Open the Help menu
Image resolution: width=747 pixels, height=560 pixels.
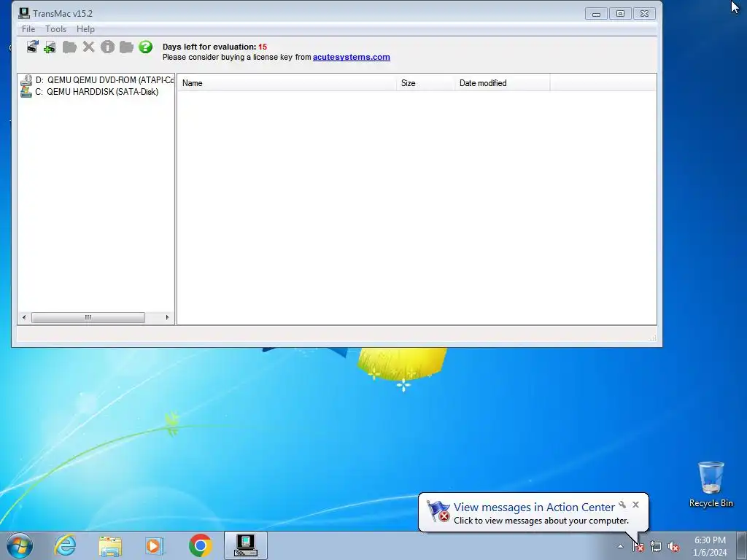coord(86,29)
